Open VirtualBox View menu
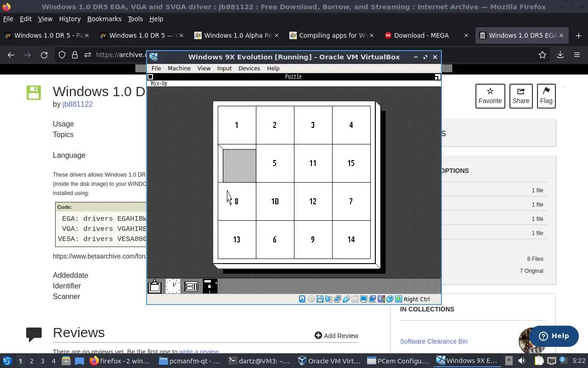The width and height of the screenshot is (588, 368). 204,68
